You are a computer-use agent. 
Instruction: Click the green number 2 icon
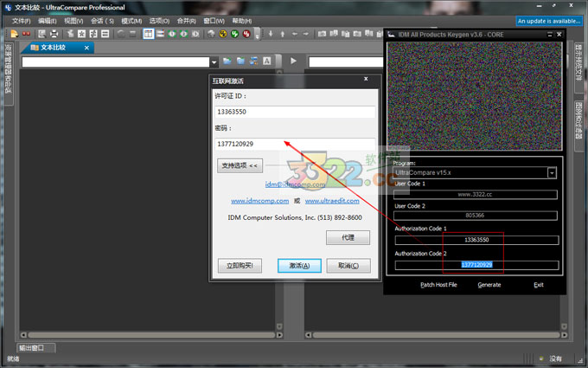click(x=183, y=34)
